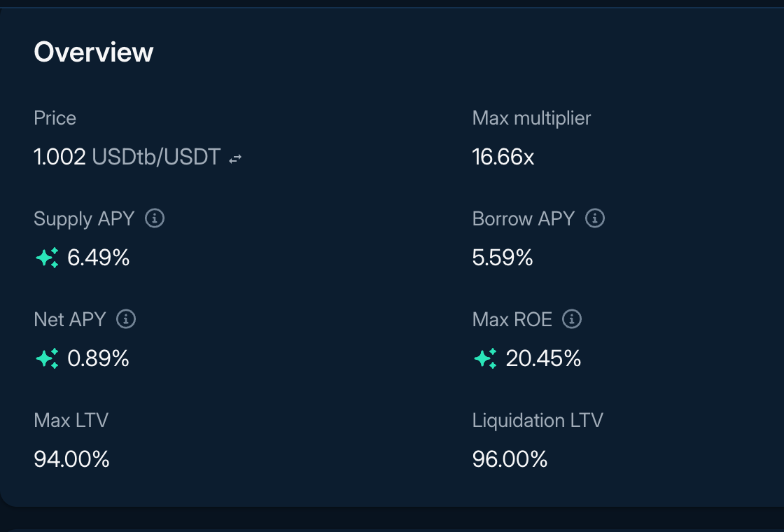Click sparkle icon beside 20.45% Max ROE
The width and height of the screenshot is (784, 532).
[485, 358]
